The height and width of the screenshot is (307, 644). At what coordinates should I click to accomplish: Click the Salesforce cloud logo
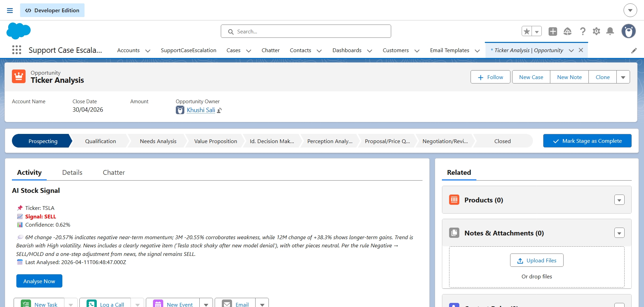(x=18, y=31)
